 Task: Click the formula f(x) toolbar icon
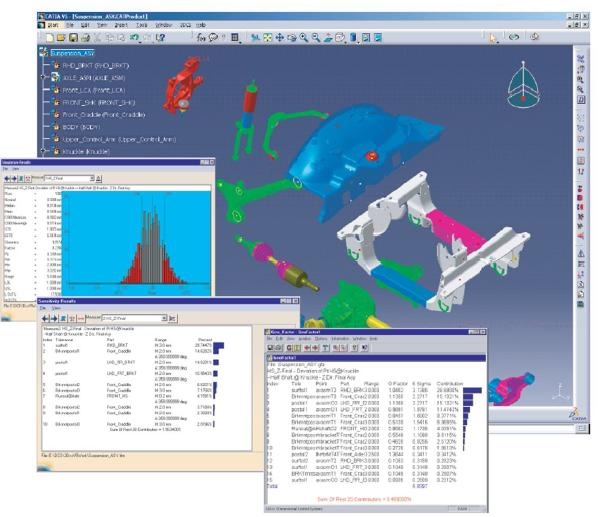click(x=201, y=37)
